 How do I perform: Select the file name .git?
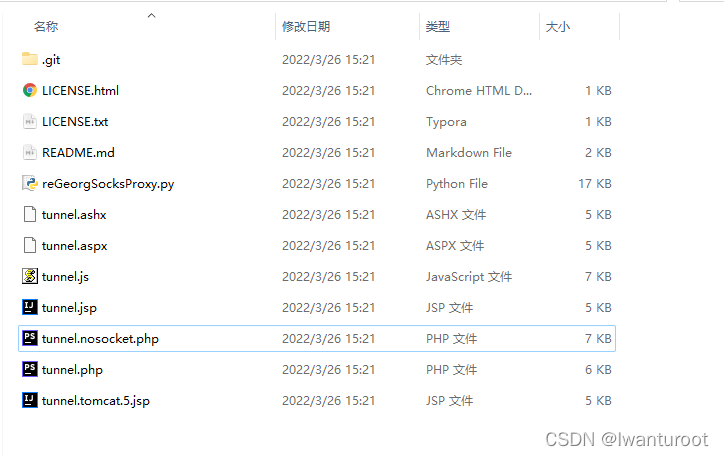tap(51, 60)
